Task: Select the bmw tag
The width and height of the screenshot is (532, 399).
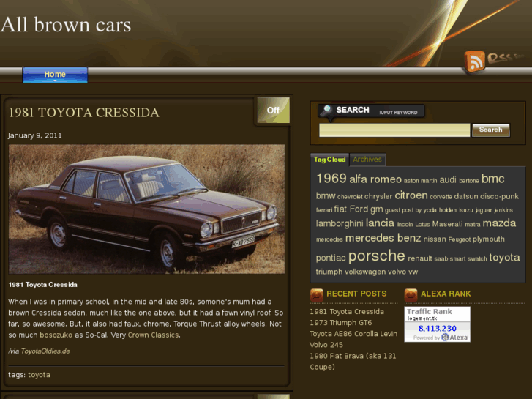Action: pyautogui.click(x=326, y=196)
